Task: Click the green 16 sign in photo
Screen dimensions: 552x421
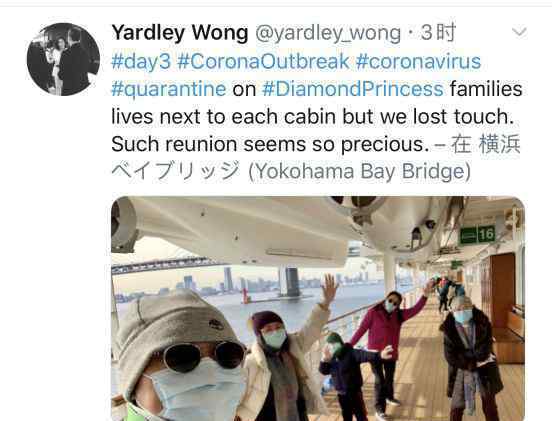Action: [477, 235]
